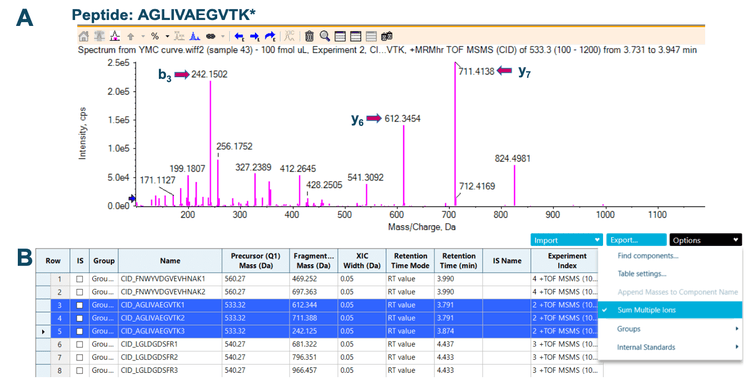The height and width of the screenshot is (382, 750).
Task: Click the Export button
Action: click(636, 240)
